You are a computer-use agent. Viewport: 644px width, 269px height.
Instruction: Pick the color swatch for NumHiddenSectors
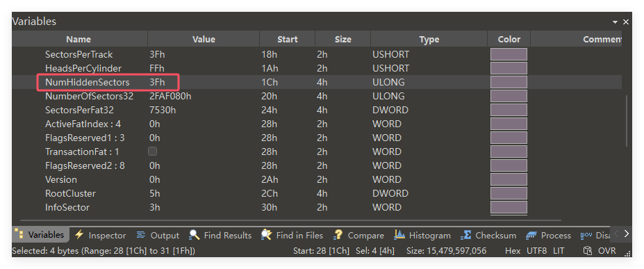(509, 82)
